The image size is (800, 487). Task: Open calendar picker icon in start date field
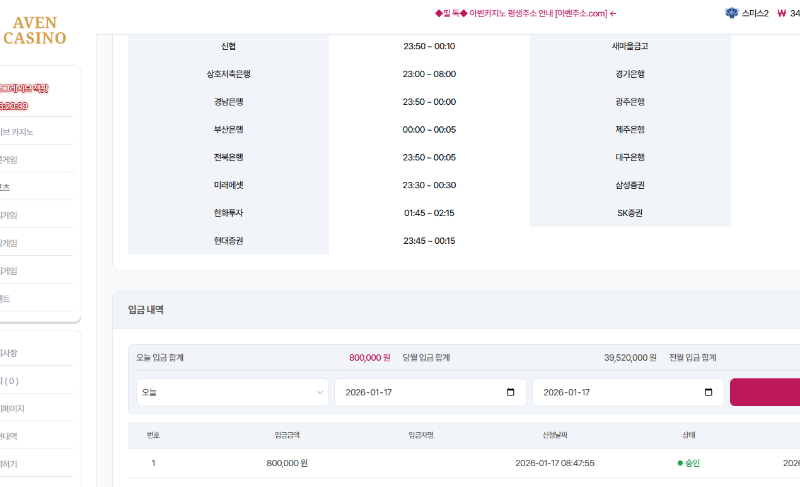coord(511,392)
